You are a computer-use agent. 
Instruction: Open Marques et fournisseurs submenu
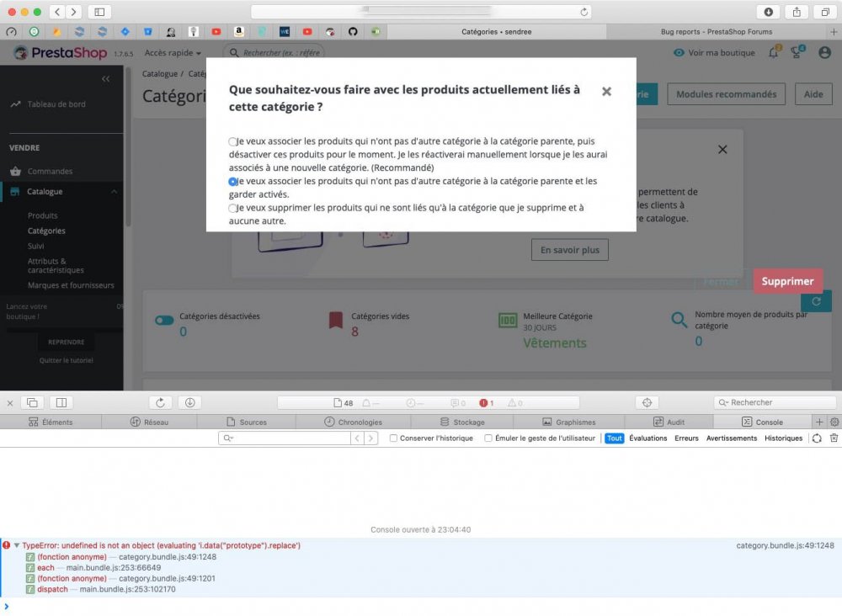pos(71,285)
